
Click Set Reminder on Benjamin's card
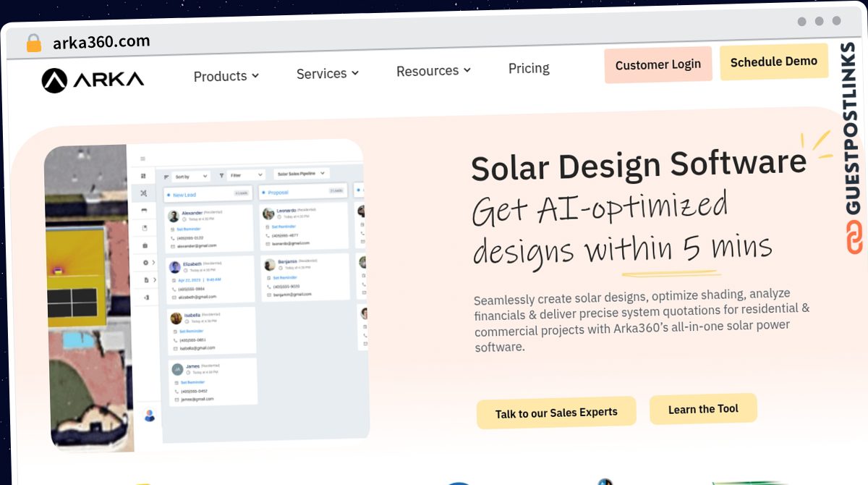(285, 278)
